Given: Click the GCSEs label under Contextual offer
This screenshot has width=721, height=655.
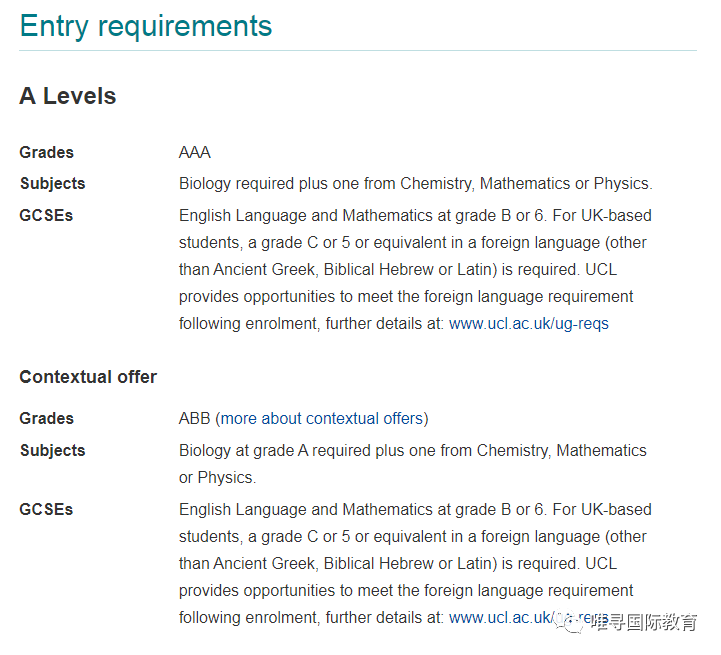Looking at the screenshot, I should 46,510.
